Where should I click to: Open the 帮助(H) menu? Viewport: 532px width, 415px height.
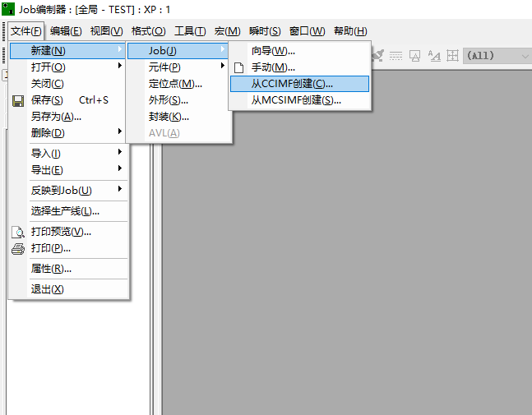point(349,31)
